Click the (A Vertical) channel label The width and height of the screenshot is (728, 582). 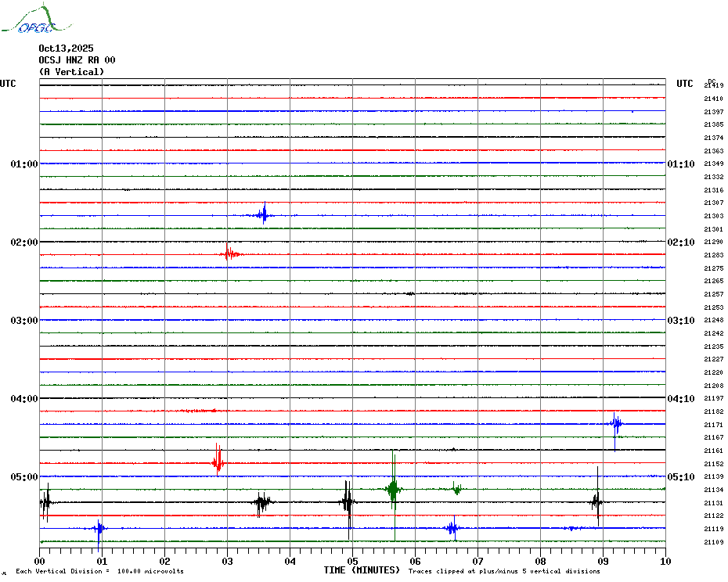tap(70, 72)
